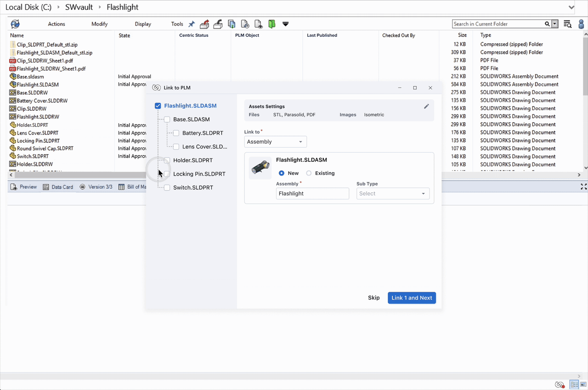The width and height of the screenshot is (588, 390).
Task: Click the Flashlight assembly thumbnail
Action: point(260,168)
